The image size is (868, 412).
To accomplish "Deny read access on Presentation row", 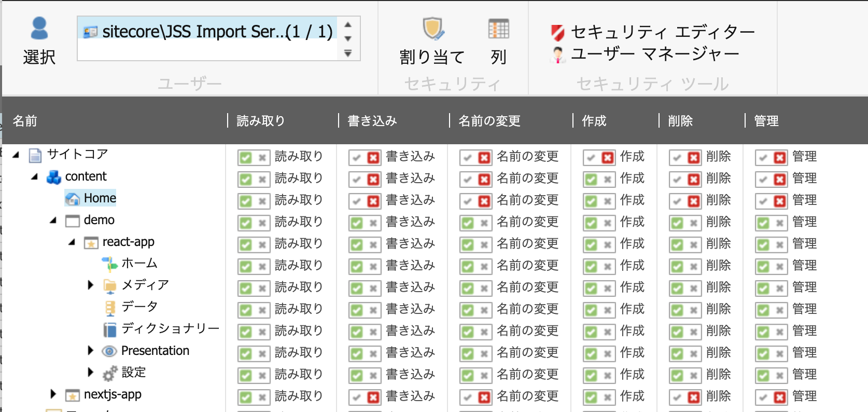I will click(262, 354).
